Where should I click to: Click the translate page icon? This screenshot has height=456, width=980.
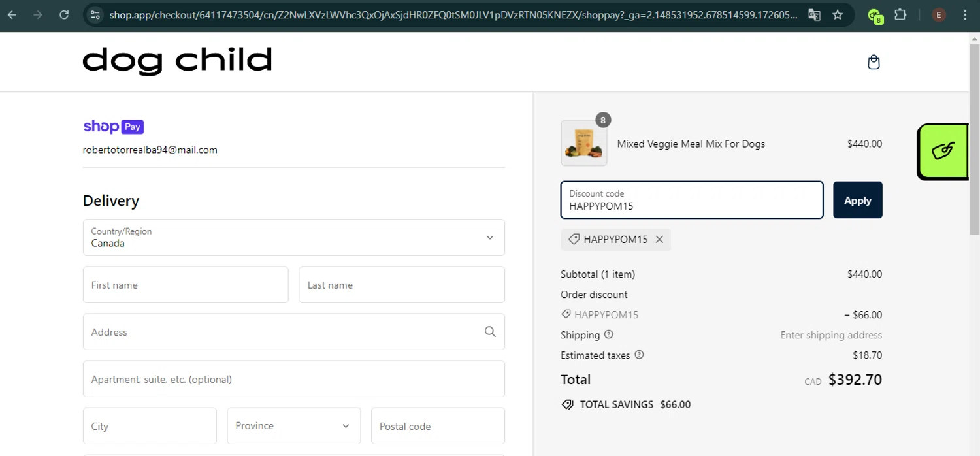[814, 14]
